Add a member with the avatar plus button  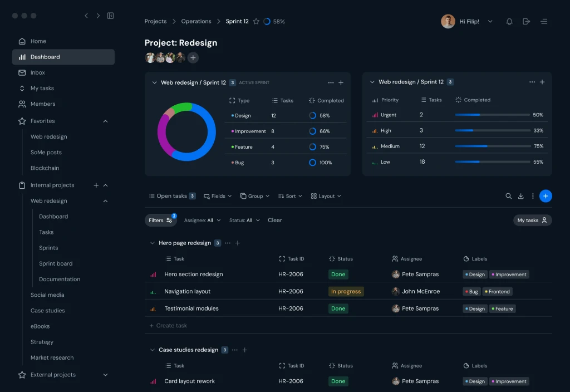click(x=193, y=57)
